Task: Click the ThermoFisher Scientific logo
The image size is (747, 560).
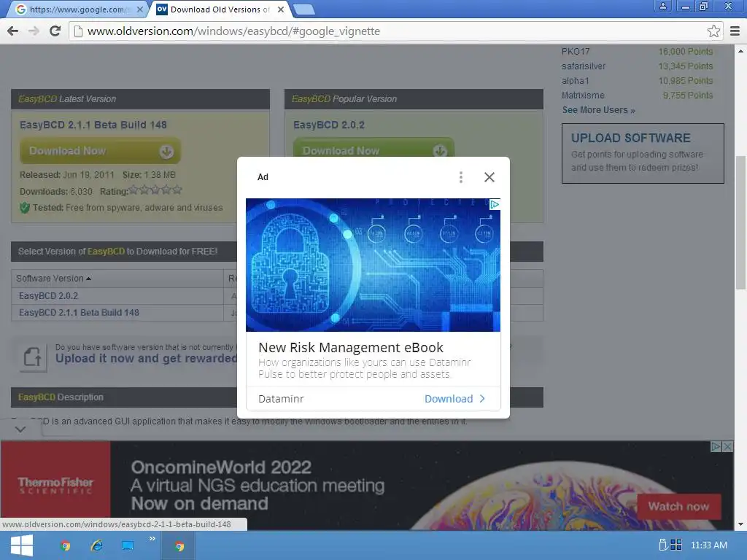Action: coord(55,485)
